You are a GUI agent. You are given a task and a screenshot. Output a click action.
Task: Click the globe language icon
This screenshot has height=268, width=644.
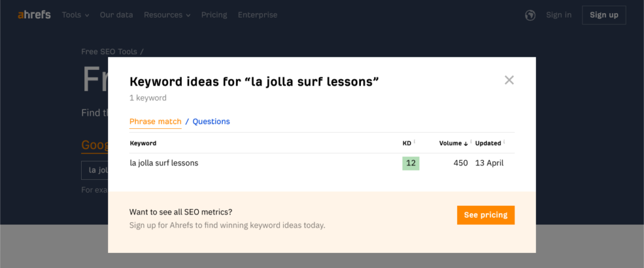(x=530, y=15)
